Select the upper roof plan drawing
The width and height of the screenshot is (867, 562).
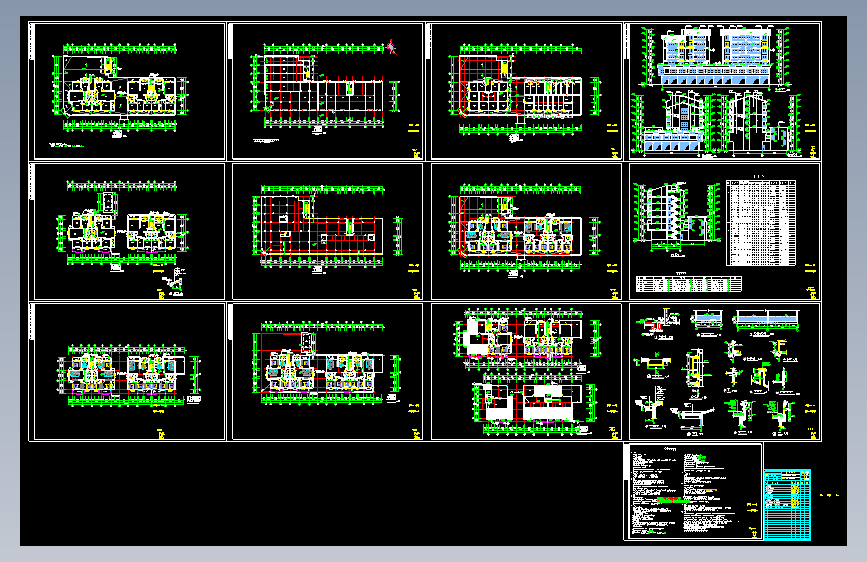pyautogui.click(x=526, y=339)
